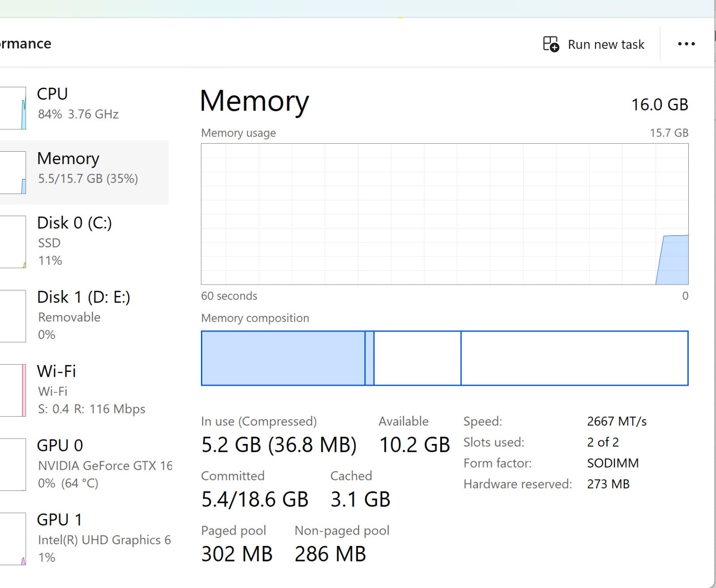Viewport: 716px width, 588px height.
Task: Click the Memory usage graph area
Action: click(444, 214)
